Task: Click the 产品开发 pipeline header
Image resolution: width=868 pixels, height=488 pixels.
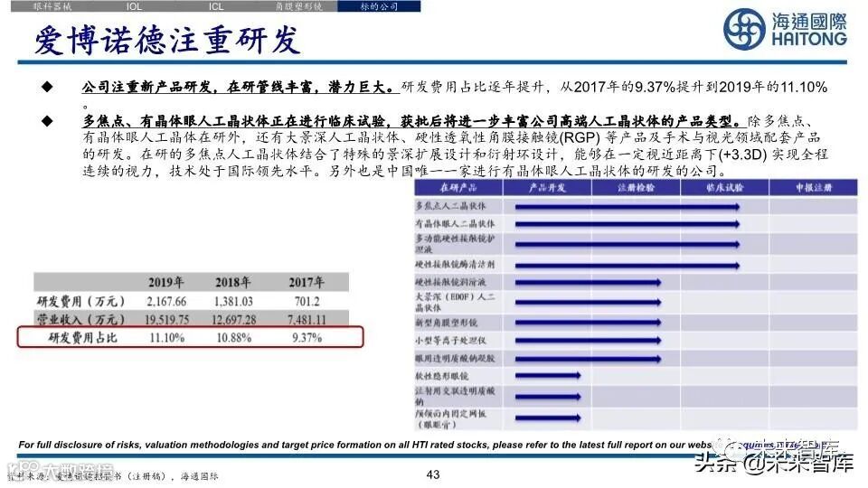Action: click(547, 188)
